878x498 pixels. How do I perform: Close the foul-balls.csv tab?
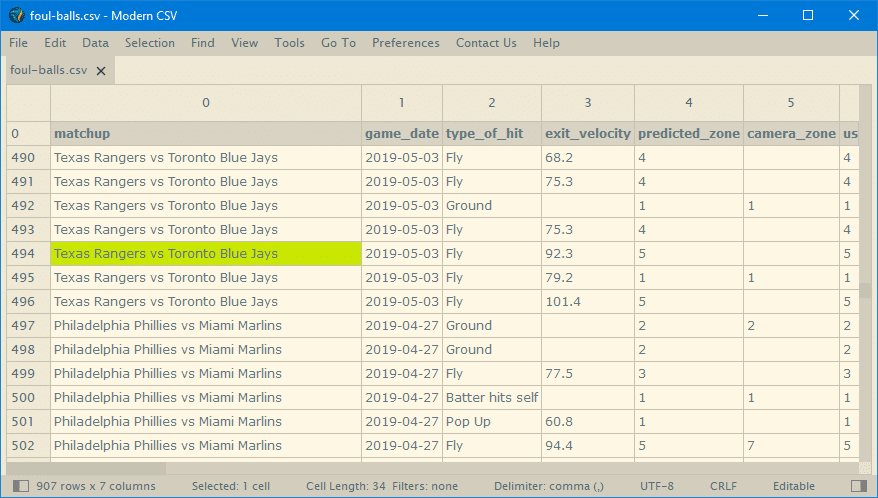coord(101,71)
